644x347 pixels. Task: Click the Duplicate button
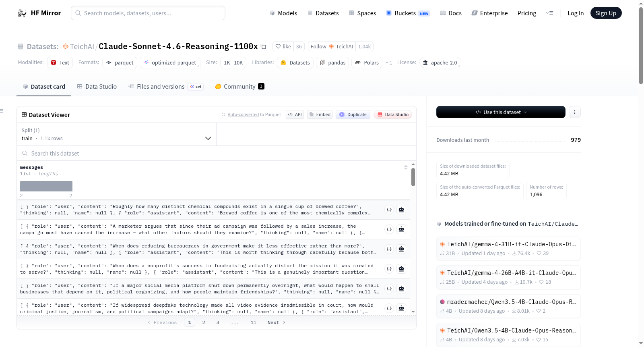pyautogui.click(x=353, y=114)
